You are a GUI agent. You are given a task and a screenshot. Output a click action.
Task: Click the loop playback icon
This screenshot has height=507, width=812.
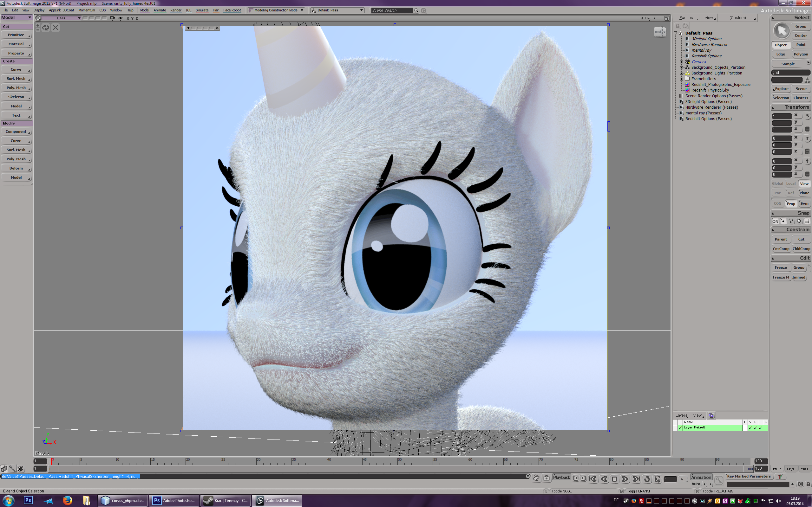pos(647,479)
